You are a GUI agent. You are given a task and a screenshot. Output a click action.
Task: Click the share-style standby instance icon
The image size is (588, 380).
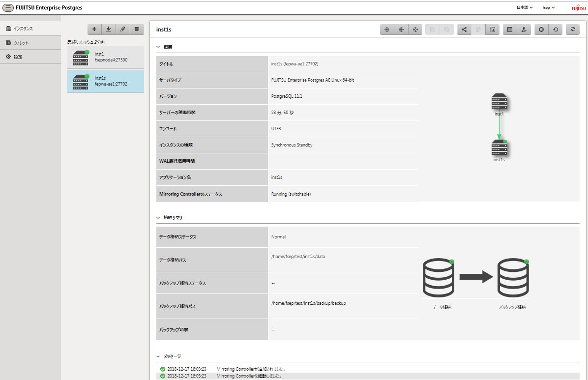[x=464, y=29]
